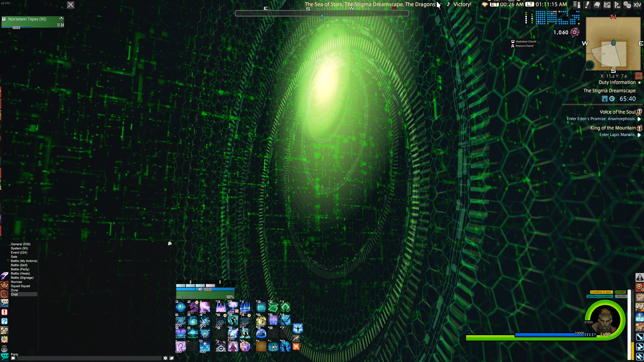Expand Enter Eden's Promise objective arrow
644x362 pixels.
coord(639,119)
